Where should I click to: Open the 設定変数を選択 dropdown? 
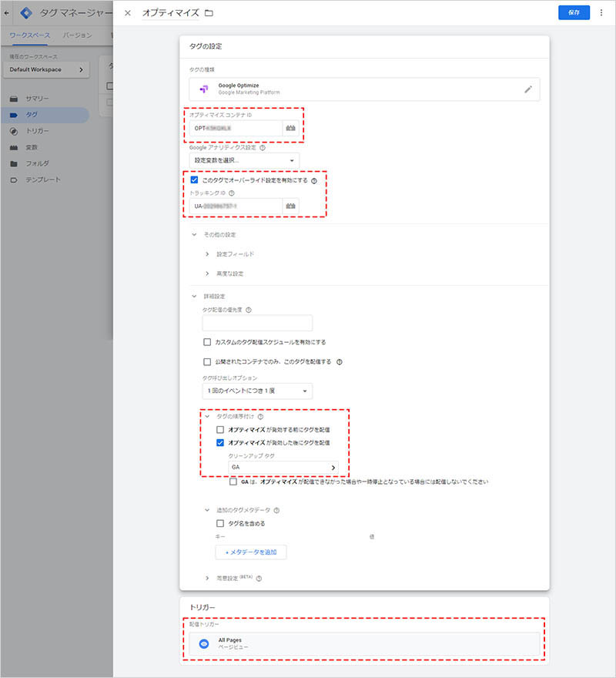(x=244, y=160)
